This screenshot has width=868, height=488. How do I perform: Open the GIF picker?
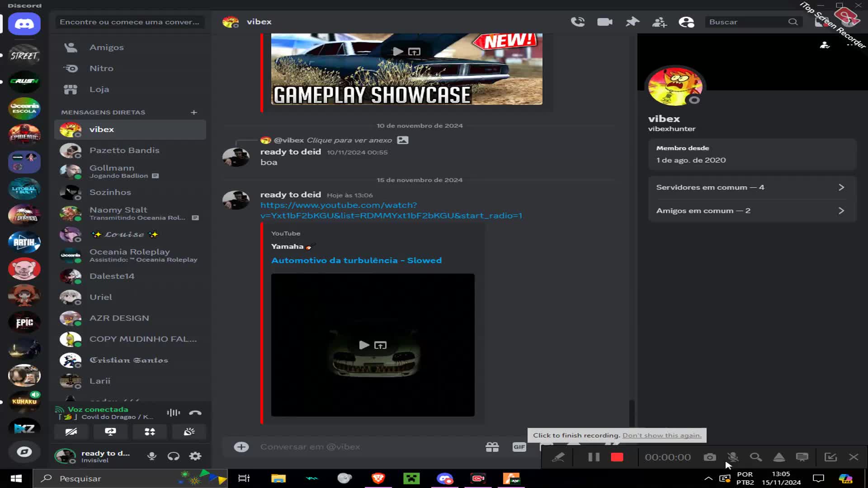click(519, 447)
